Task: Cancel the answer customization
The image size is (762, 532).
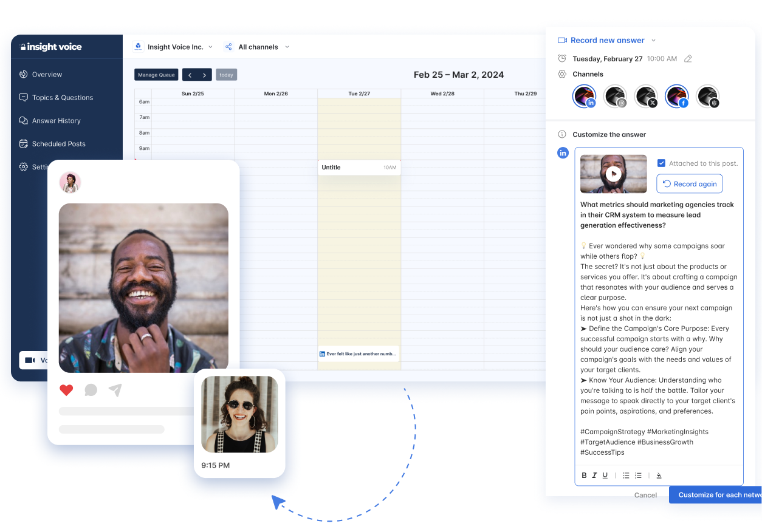Action: (645, 495)
